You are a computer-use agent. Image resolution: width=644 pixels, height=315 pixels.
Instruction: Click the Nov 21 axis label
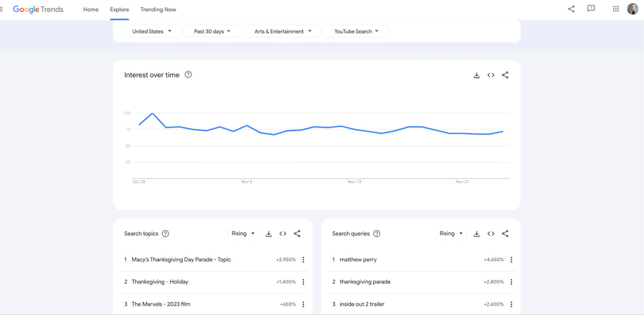[x=462, y=182]
